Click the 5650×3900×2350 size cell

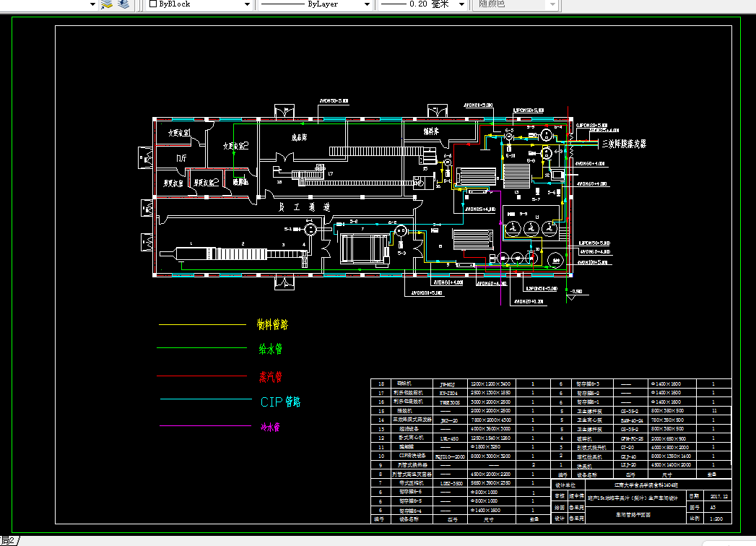[x=491, y=483]
